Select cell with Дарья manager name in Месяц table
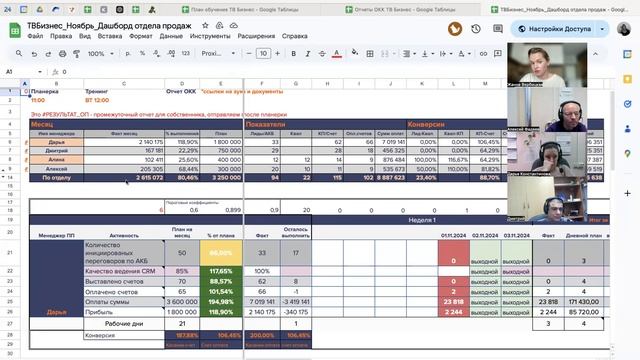 pyautogui.click(x=56, y=142)
